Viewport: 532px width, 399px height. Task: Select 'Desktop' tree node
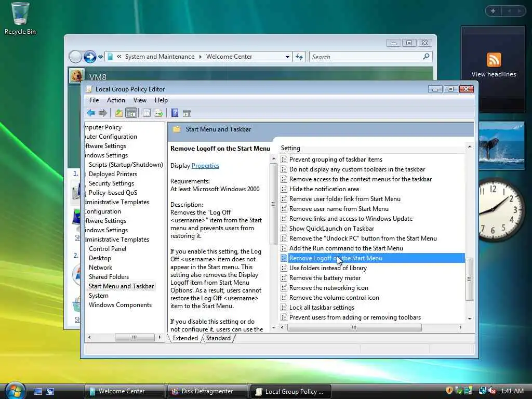tap(100, 258)
